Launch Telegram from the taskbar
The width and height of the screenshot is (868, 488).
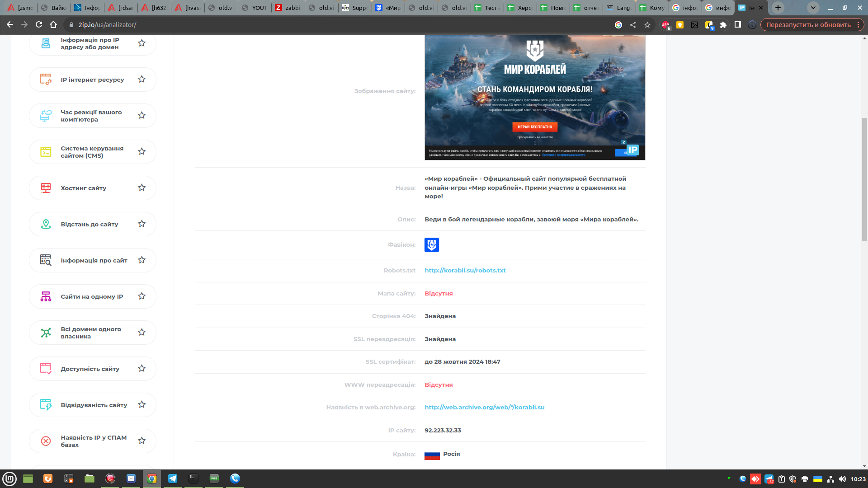tap(173, 479)
